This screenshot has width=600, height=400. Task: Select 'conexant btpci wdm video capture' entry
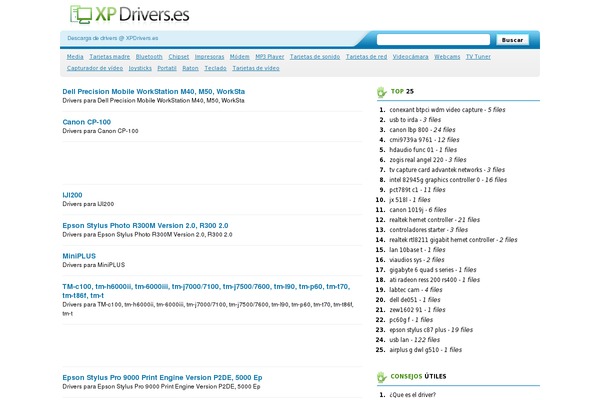447,110
